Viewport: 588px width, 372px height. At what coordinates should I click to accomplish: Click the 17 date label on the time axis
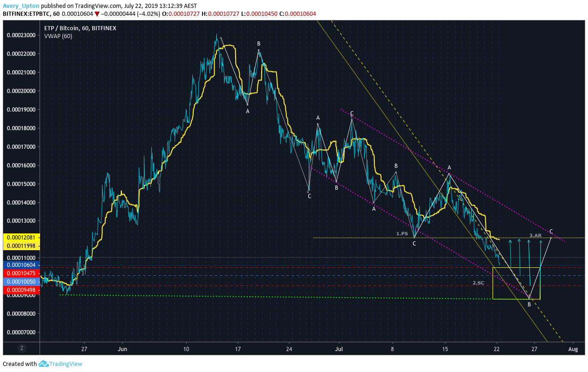(x=237, y=348)
